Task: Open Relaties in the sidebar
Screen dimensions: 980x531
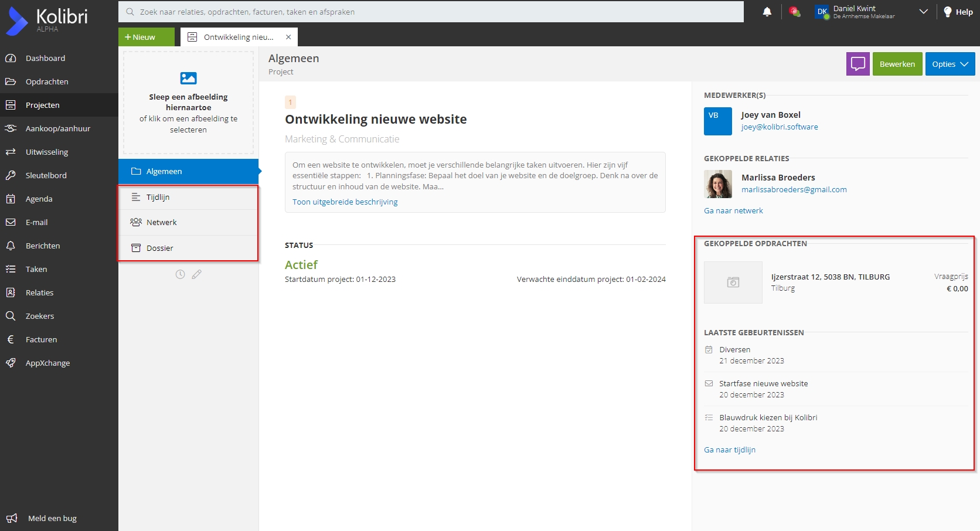Action: 59,292
